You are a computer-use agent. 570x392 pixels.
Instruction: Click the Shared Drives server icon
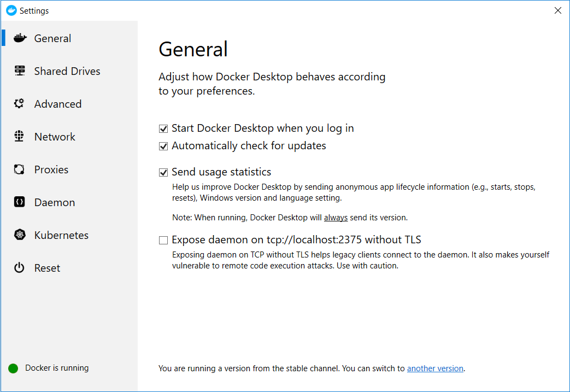(20, 71)
